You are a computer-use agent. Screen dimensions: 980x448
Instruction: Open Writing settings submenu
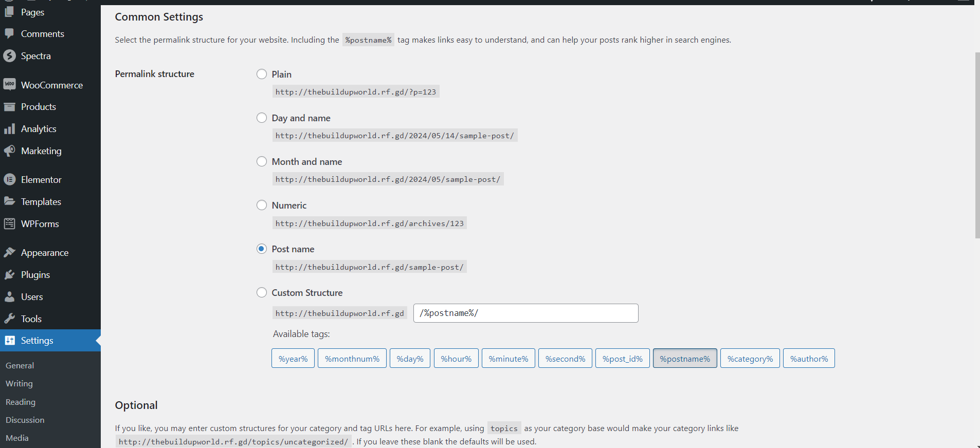(x=19, y=384)
